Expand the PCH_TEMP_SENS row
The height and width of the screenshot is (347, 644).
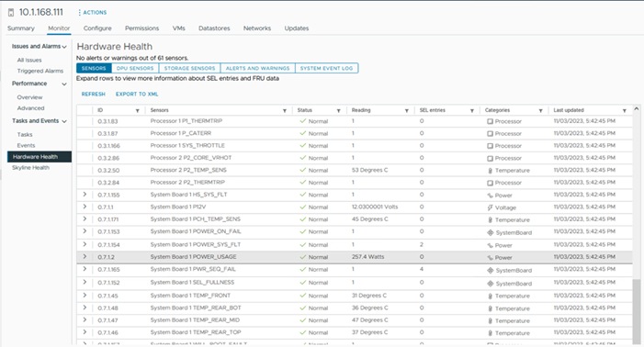pyautogui.click(x=85, y=219)
